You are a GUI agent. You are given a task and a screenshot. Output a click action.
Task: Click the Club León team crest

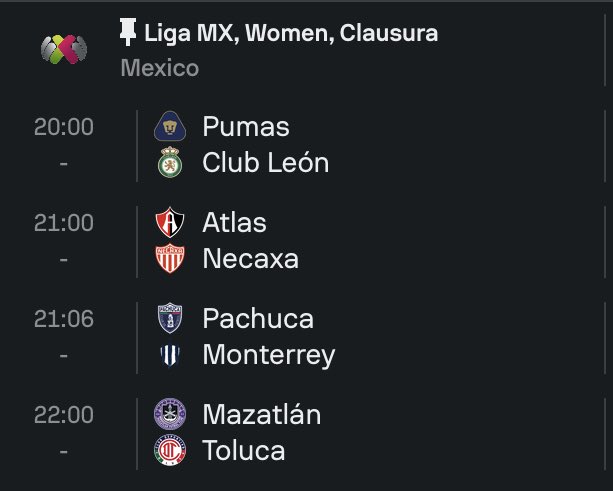[170, 162]
